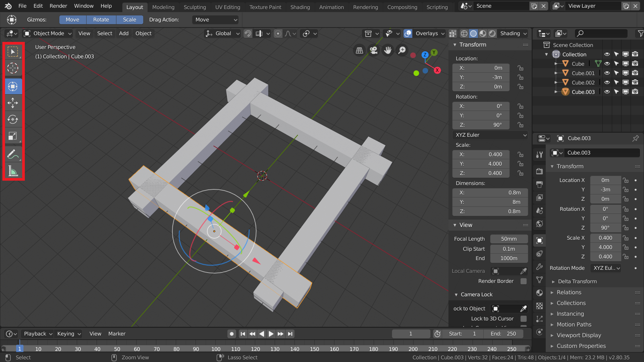This screenshot has width=644, height=362.
Task: Open the Global orientation dropdown
Action: (223, 34)
